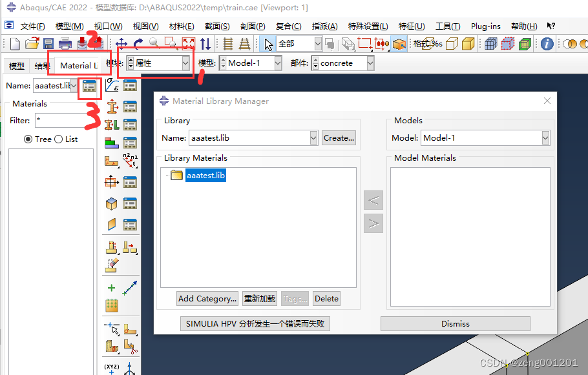Open the 属性 module dropdown
This screenshot has height=375, width=588.
[x=185, y=63]
